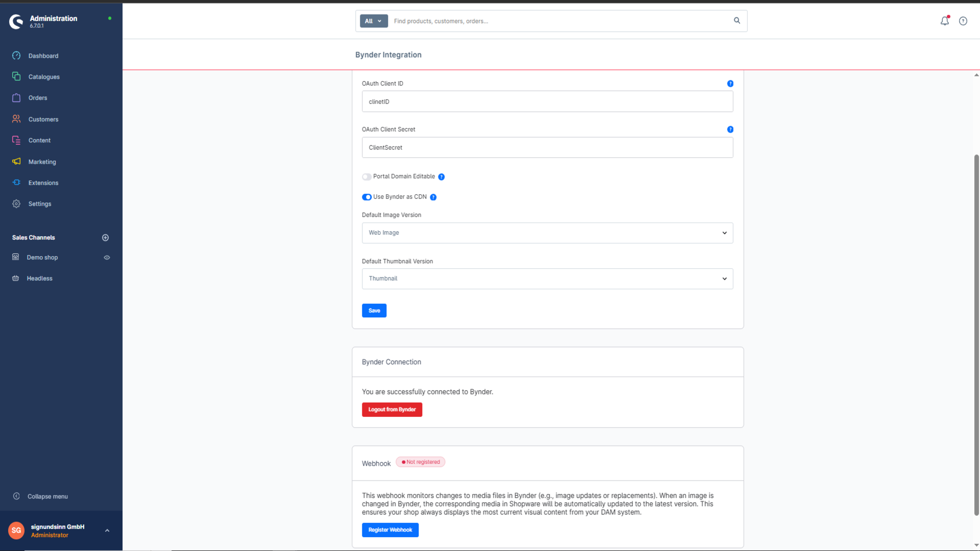Show help for OAuth Client ID
The width and height of the screenshot is (980, 551).
click(730, 84)
